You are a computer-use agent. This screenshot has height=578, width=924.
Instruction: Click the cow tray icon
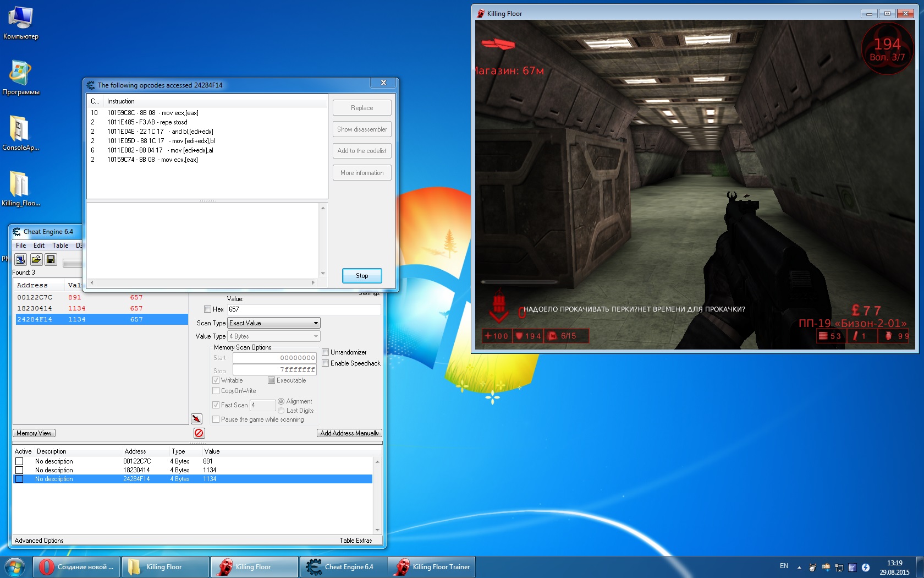[x=812, y=567]
